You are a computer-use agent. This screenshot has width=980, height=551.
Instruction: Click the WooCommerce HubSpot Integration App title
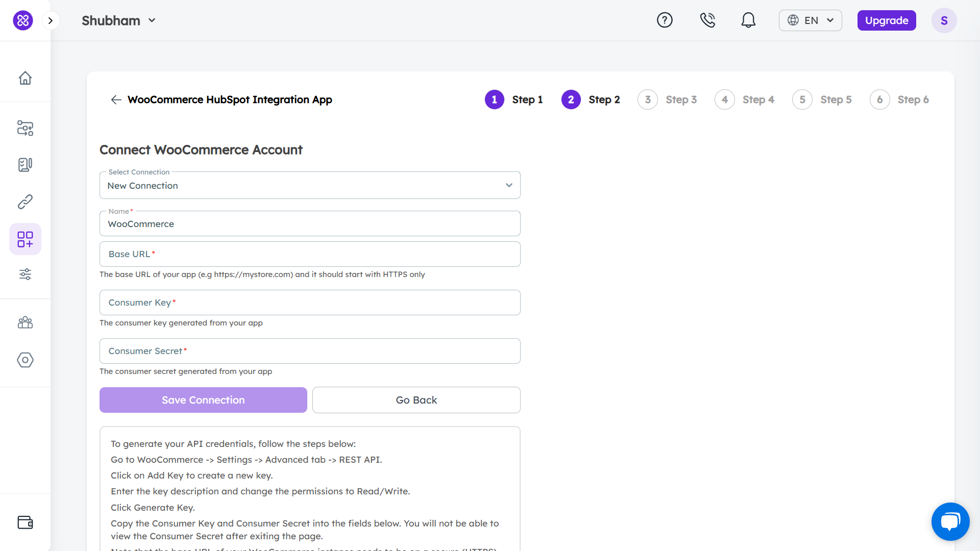pos(230,99)
